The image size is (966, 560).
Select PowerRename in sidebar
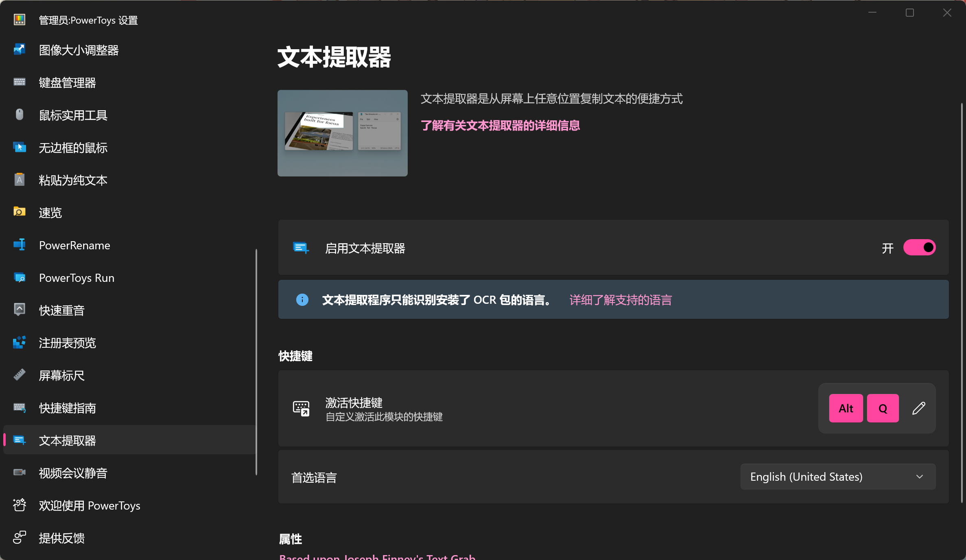click(129, 245)
